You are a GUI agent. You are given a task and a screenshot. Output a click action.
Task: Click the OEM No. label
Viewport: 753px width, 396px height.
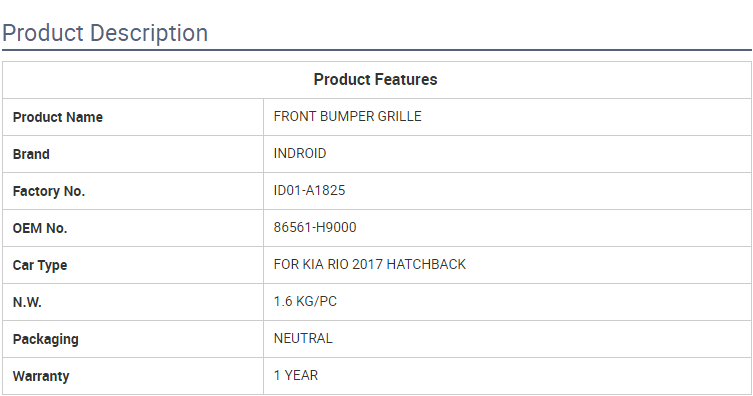coord(40,228)
